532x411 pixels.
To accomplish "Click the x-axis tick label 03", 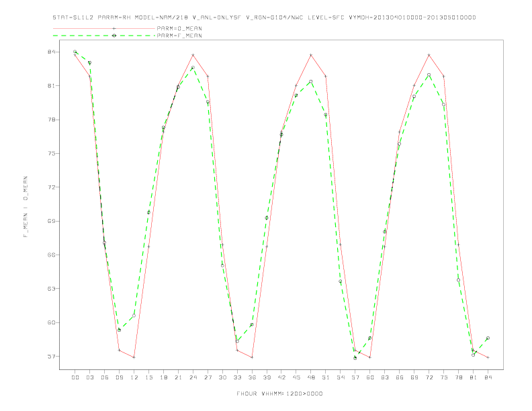I will (x=89, y=377).
